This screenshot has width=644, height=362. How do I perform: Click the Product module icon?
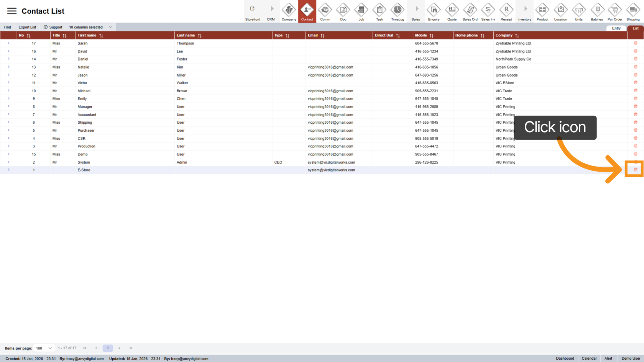click(x=542, y=10)
